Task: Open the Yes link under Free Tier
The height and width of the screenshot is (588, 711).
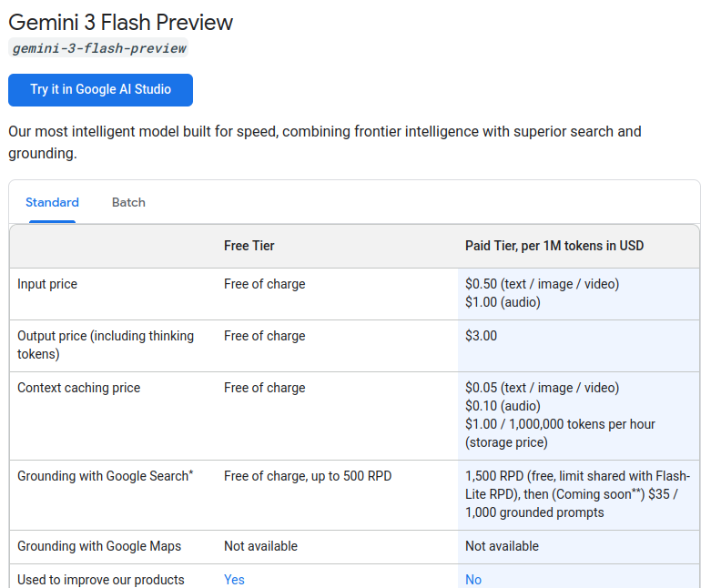Action: point(234,580)
